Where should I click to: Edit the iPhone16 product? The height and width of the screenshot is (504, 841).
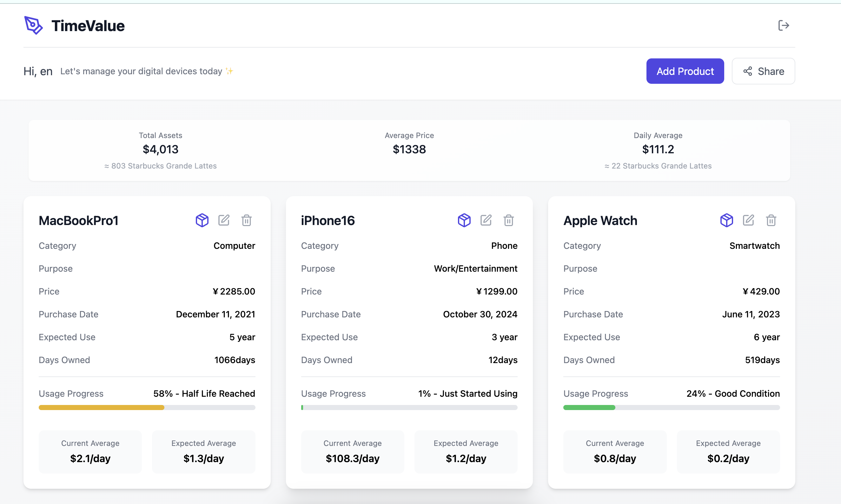(486, 220)
